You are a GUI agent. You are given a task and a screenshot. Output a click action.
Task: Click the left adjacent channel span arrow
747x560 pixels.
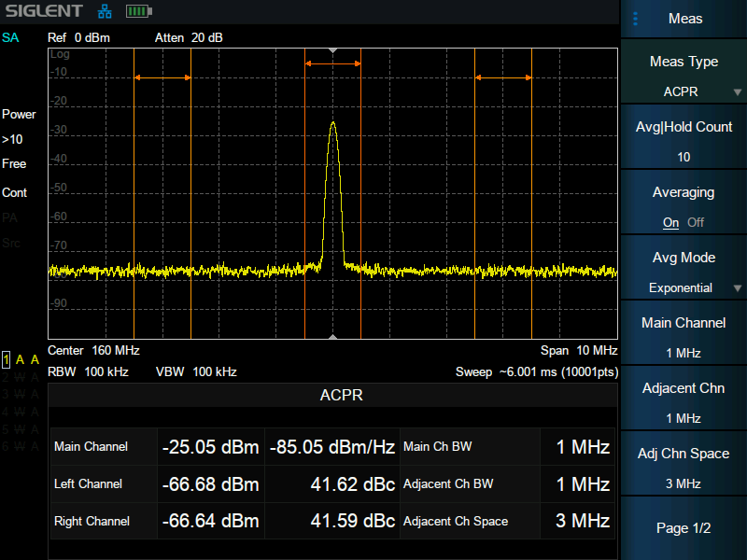[x=162, y=77]
